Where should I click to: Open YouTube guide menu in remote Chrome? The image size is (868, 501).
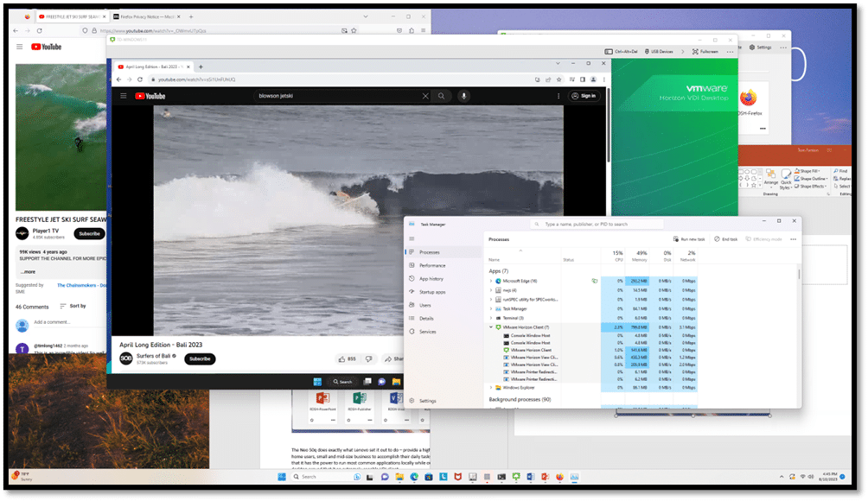click(124, 96)
